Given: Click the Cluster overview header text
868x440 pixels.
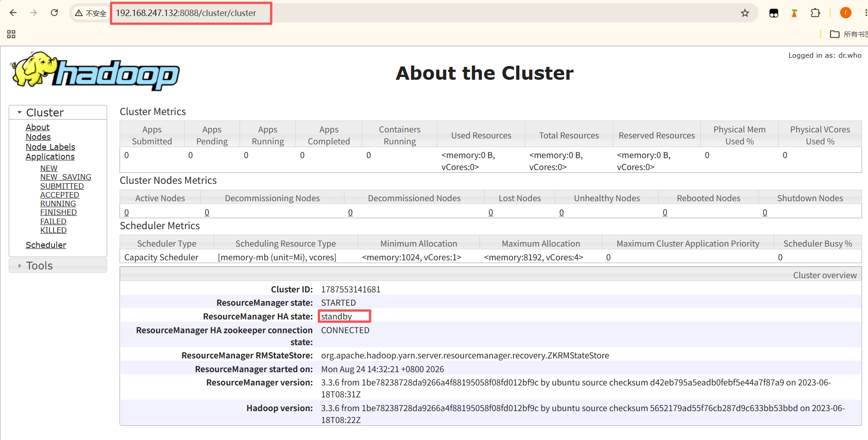Looking at the screenshot, I should point(825,275).
